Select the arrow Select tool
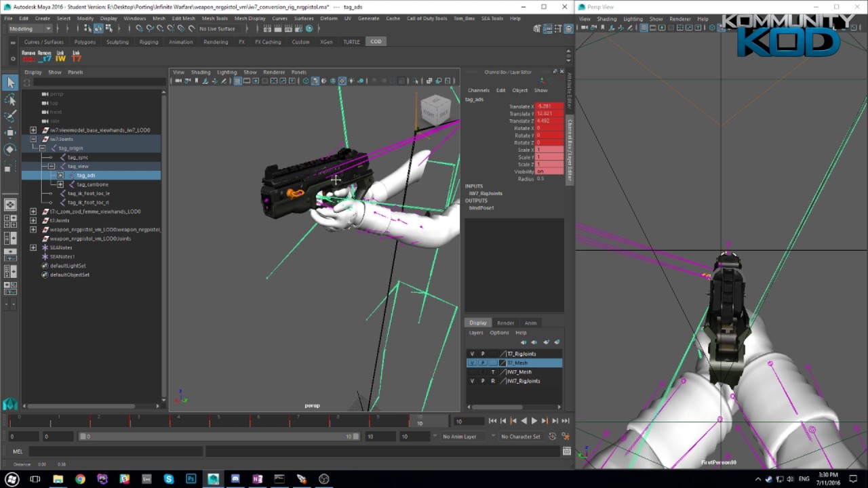The height and width of the screenshot is (488, 868). (x=10, y=83)
